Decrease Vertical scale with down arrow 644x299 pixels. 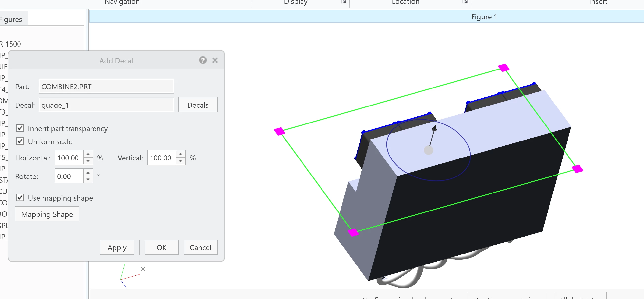pyautogui.click(x=181, y=161)
